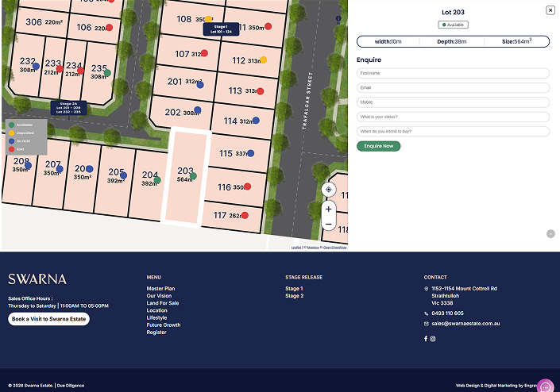
Task: Click the Available status badge
Action: pos(454,25)
